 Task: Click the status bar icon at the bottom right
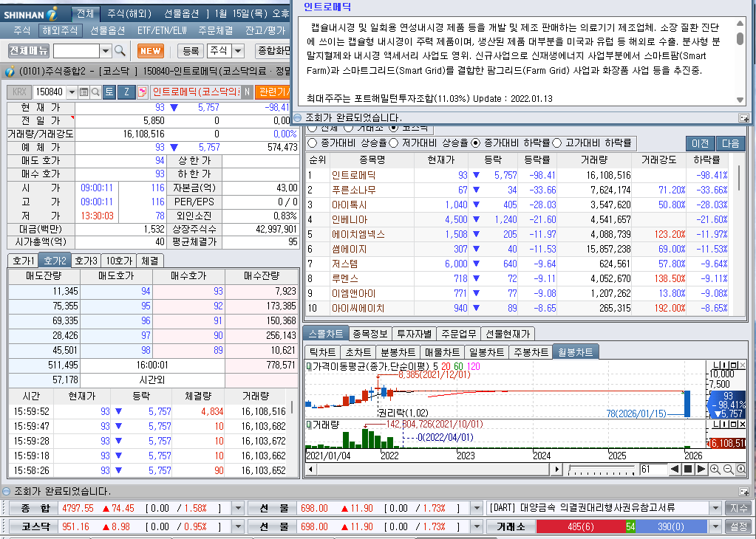(744, 491)
